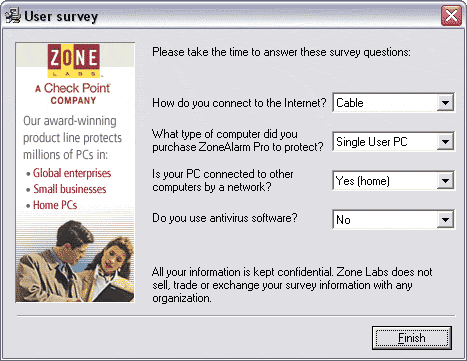Open the network connection dropdown arrow
467x361 pixels.
(x=445, y=181)
